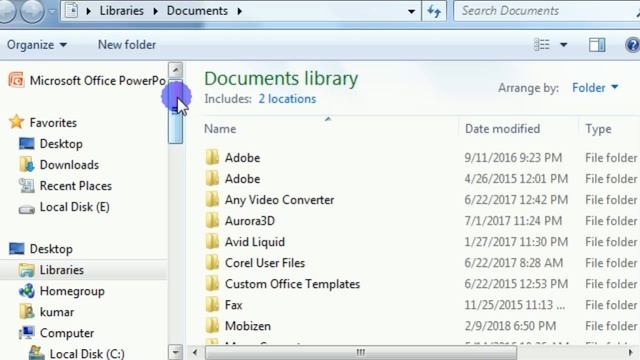Open Local Disk (C:) in tree
The height and width of the screenshot is (360, 640).
[87, 353]
